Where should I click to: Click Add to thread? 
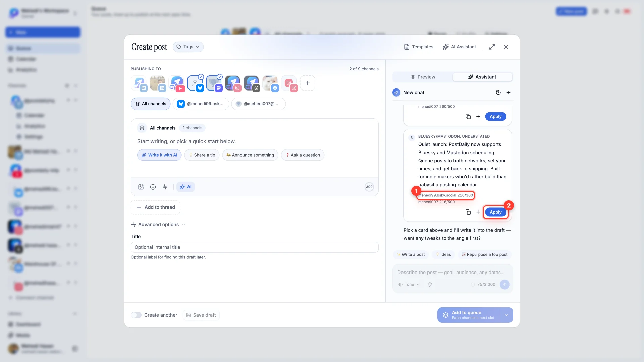[x=155, y=207]
